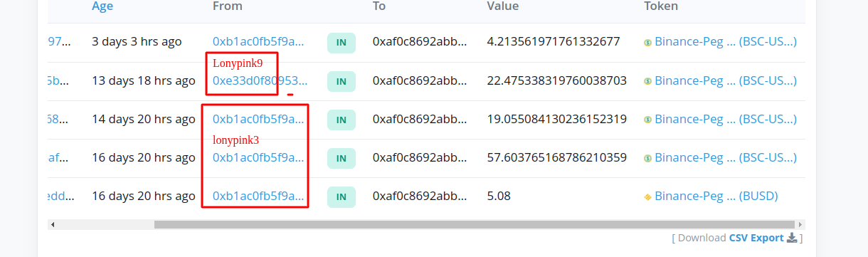Image resolution: width=868 pixels, height=257 pixels.
Task: Open Binance-Peg BSC-US token in 19.055 row
Action: pos(726,119)
